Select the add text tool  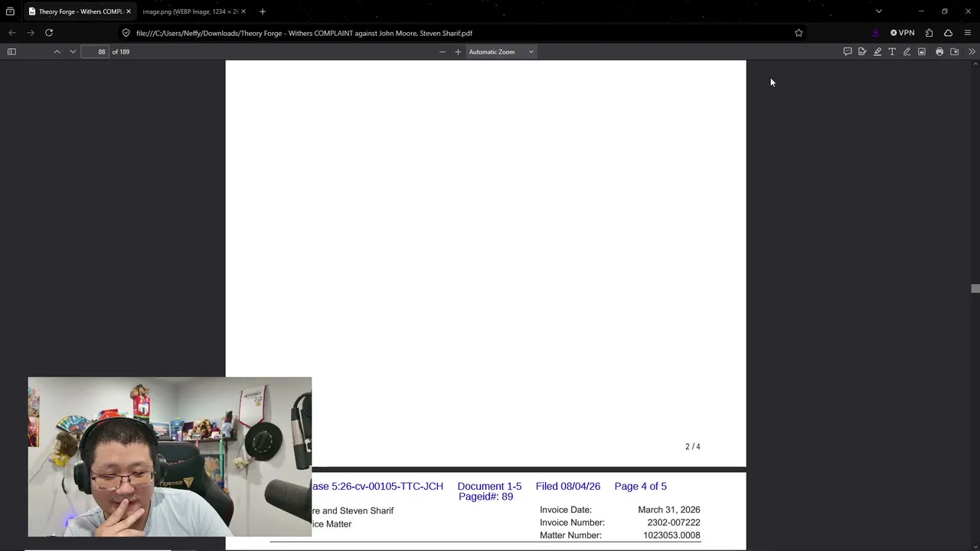pos(892,51)
